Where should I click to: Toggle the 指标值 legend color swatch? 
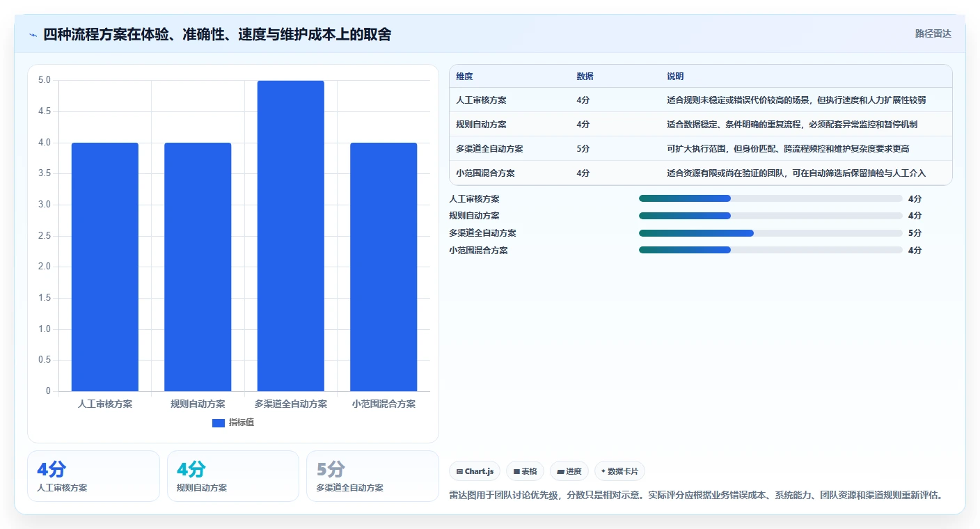tap(219, 423)
